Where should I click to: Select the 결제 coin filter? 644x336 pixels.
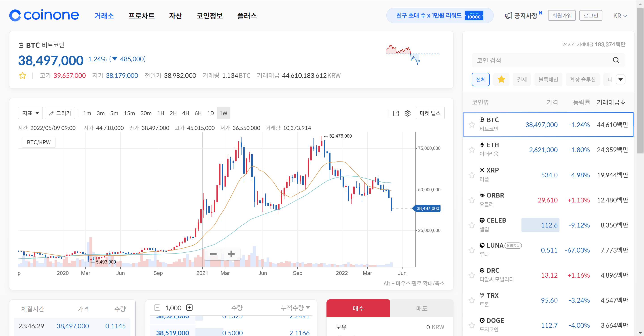(522, 80)
